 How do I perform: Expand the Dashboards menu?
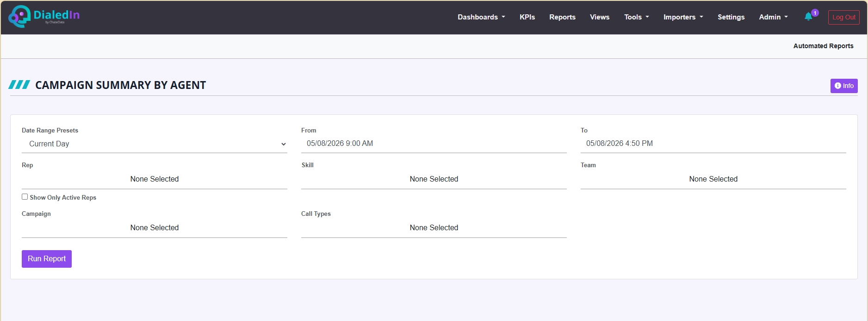click(x=481, y=17)
